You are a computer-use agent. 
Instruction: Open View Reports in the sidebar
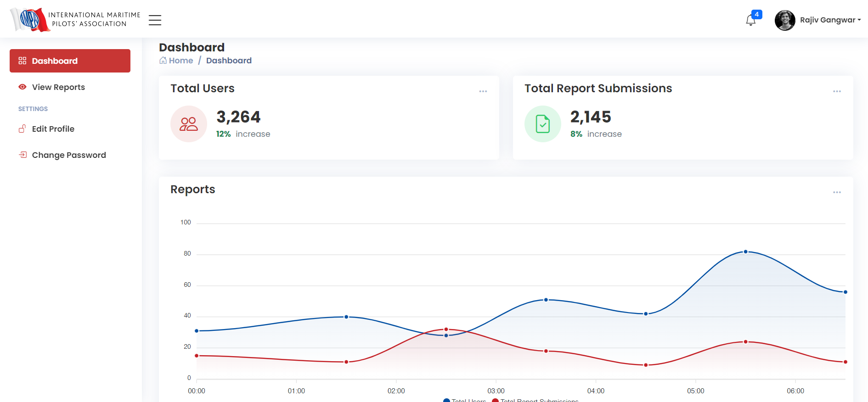[70, 87]
